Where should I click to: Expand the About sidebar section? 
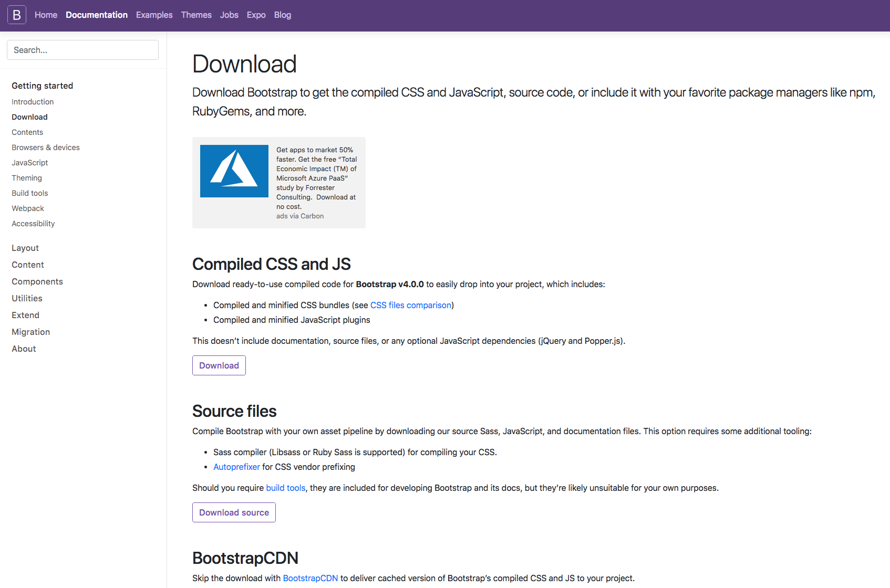pos(24,349)
